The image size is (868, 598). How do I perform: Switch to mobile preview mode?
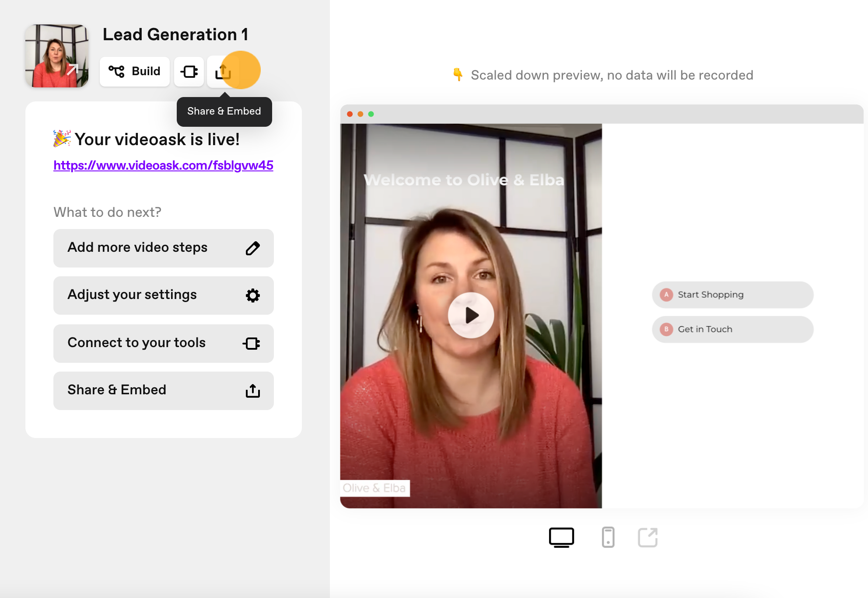point(608,537)
